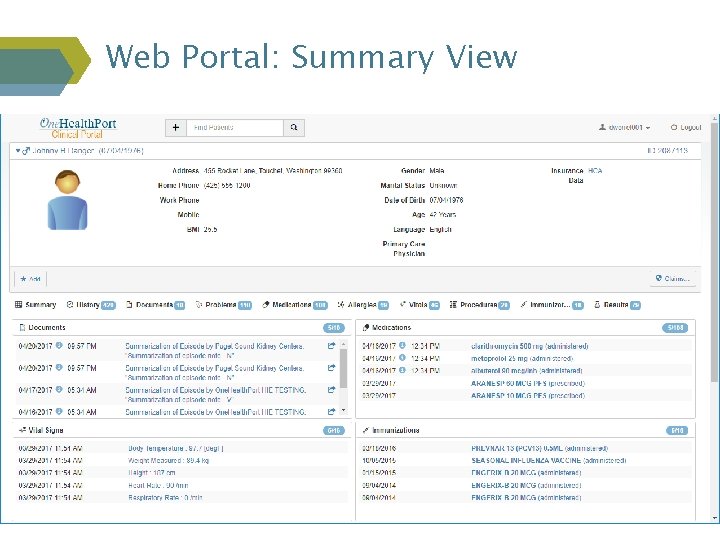The width and height of the screenshot is (720, 540).
Task: Open the Documents tab
Action: pyautogui.click(x=155, y=304)
